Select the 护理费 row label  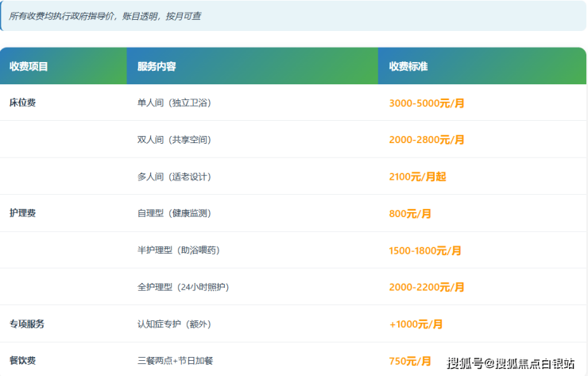22,213
